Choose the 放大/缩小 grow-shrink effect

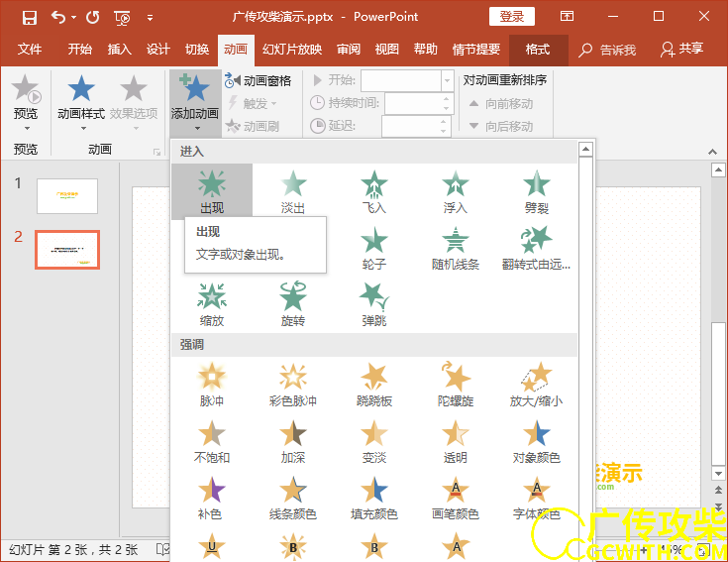[536, 385]
